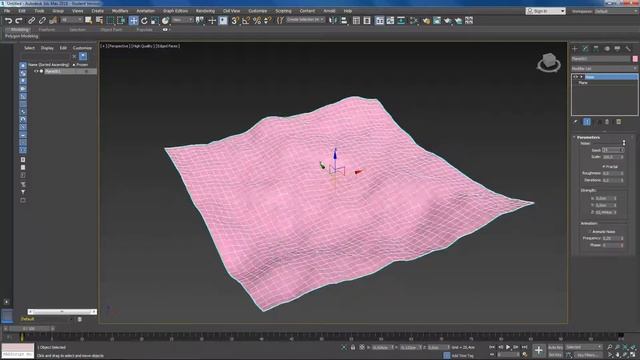Click Display menu in Scene Explorer

point(47,48)
